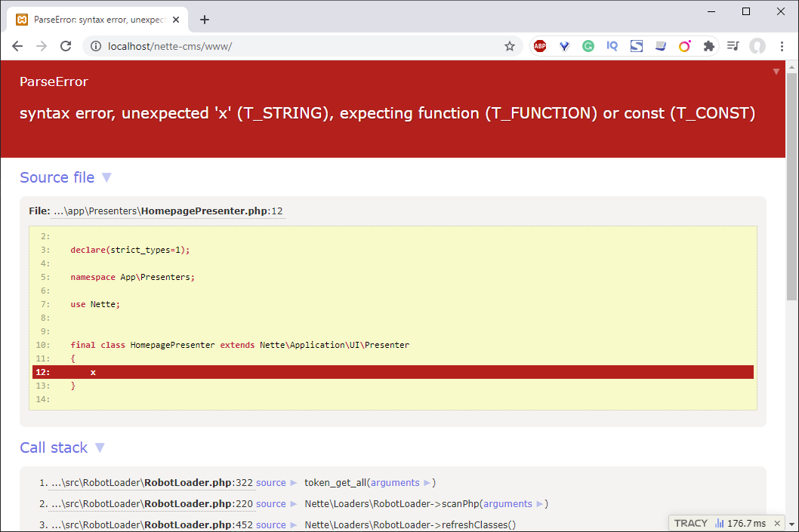Open a new browser tab
The width and height of the screenshot is (799, 532).
(204, 20)
